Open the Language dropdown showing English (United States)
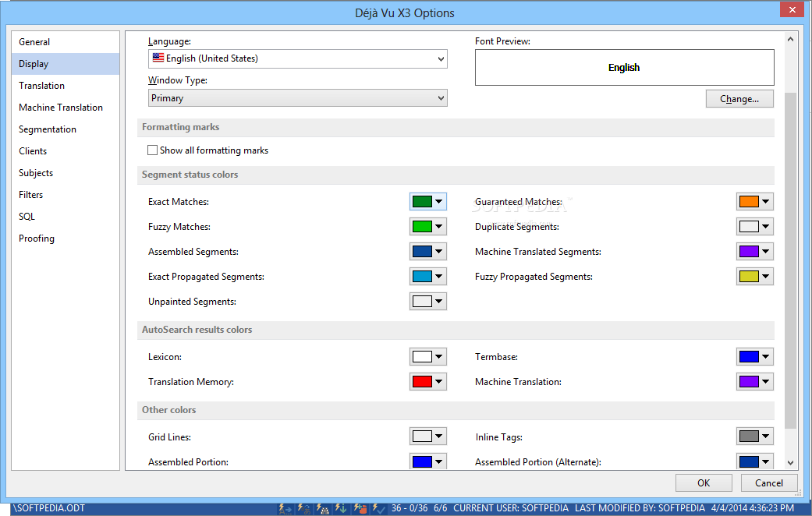The image size is (812, 516). coord(298,58)
